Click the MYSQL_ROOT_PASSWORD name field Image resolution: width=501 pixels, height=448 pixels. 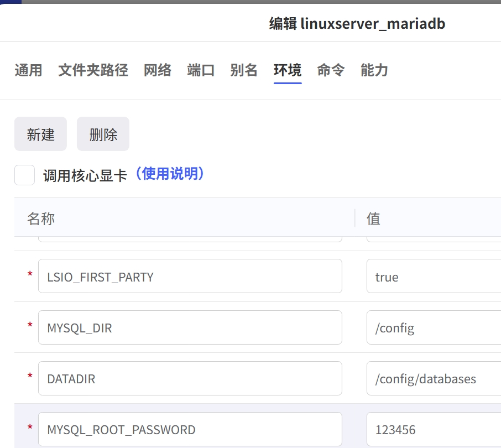click(x=190, y=429)
